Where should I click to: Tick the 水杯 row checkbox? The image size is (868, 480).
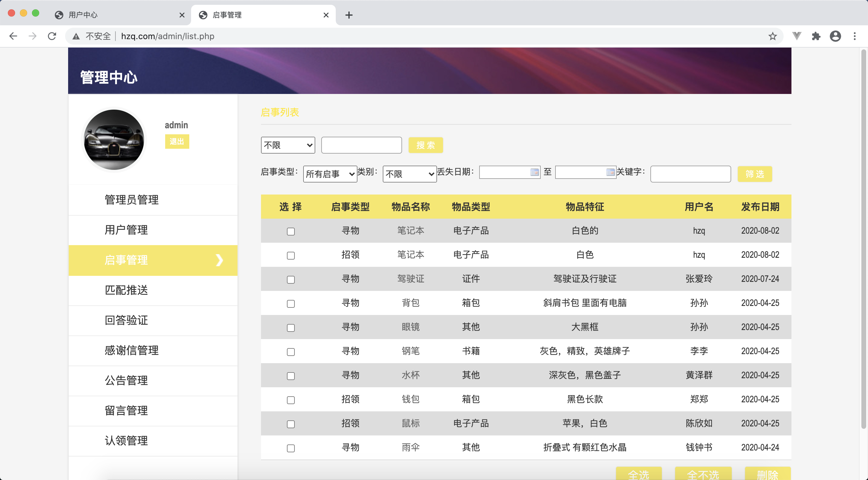[291, 376]
